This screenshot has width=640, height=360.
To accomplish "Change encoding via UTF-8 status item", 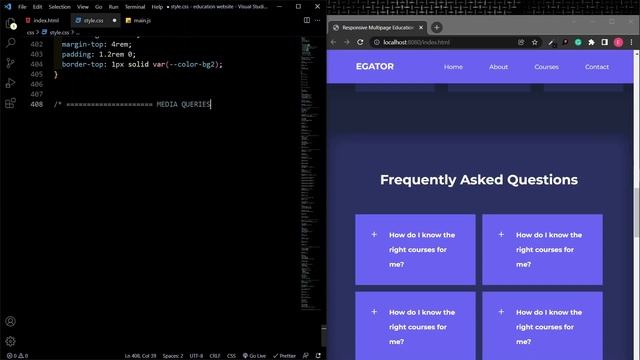I will click(x=196, y=356).
